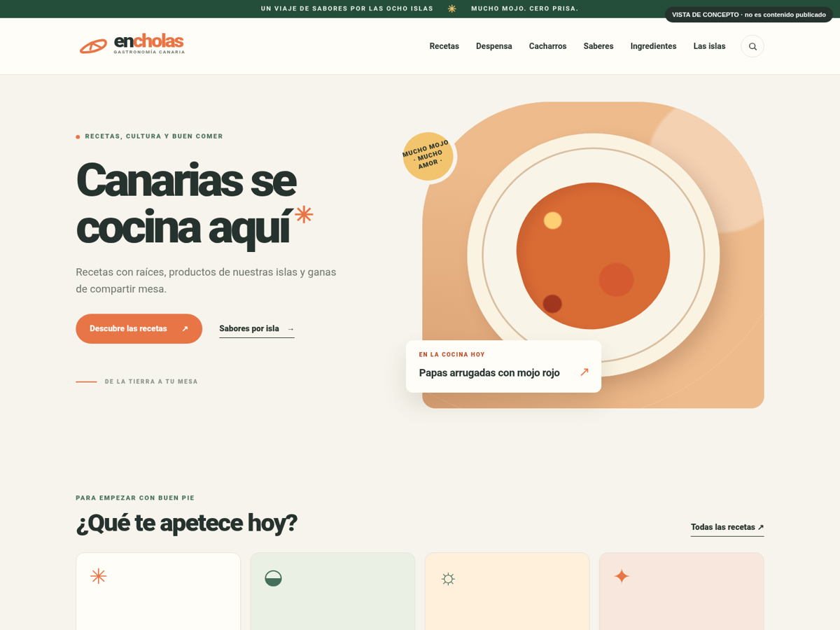Click the ¿Qué te apetece hoy? heading
The height and width of the screenshot is (630, 840).
click(186, 523)
